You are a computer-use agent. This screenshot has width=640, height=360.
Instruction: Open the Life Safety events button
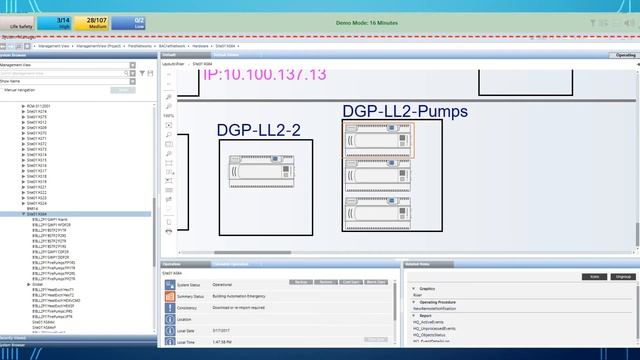[x=17, y=23]
